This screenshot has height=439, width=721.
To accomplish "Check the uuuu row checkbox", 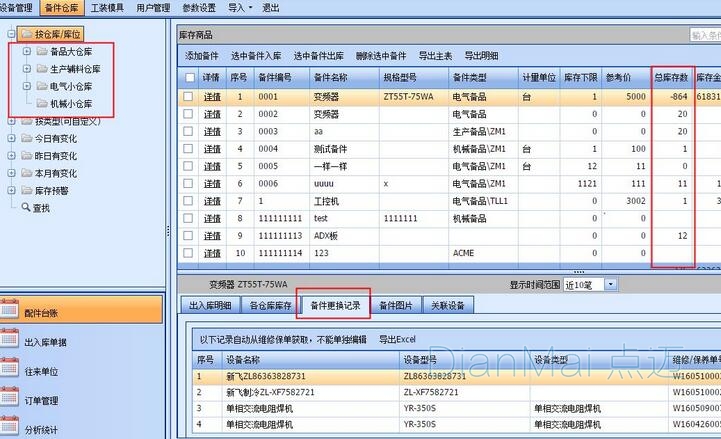I will point(188,183).
